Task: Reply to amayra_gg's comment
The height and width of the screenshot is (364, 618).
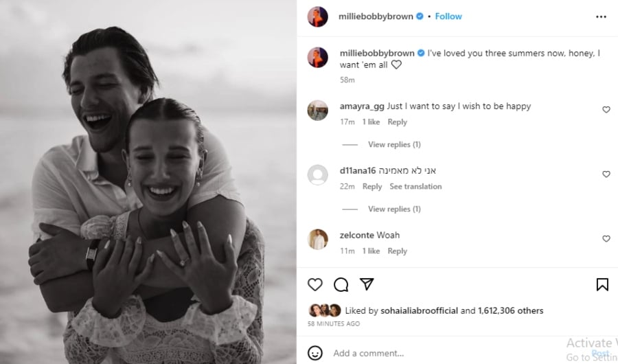Action: point(397,122)
